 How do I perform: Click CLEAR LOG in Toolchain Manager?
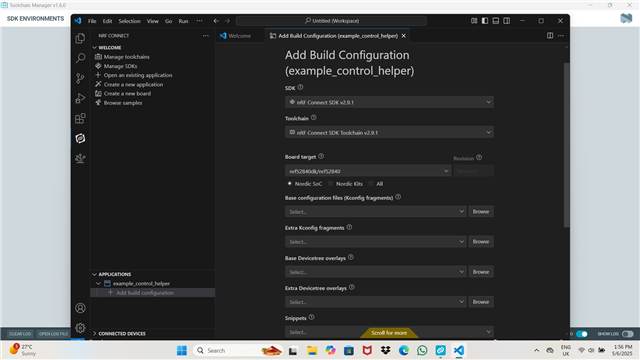pos(20,334)
